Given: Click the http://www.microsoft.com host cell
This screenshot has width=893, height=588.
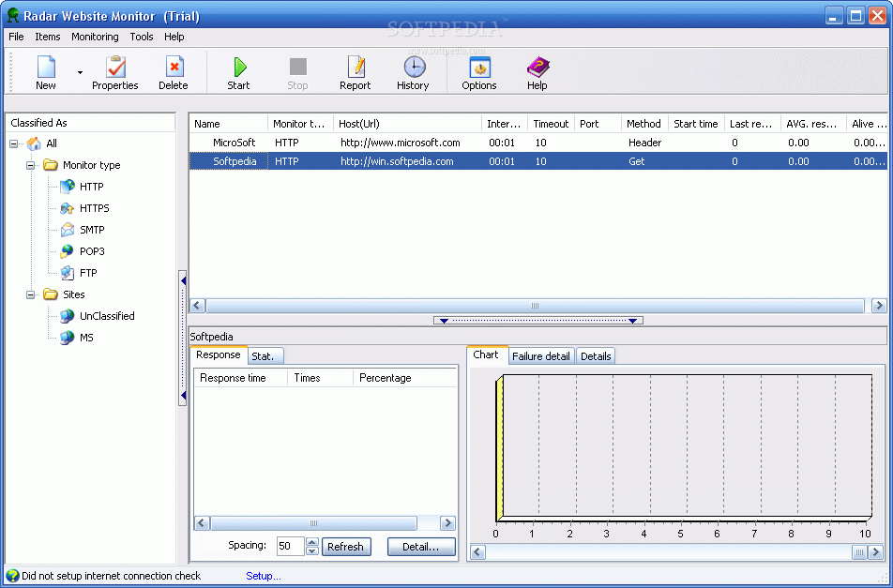Looking at the screenshot, I should pos(401,143).
